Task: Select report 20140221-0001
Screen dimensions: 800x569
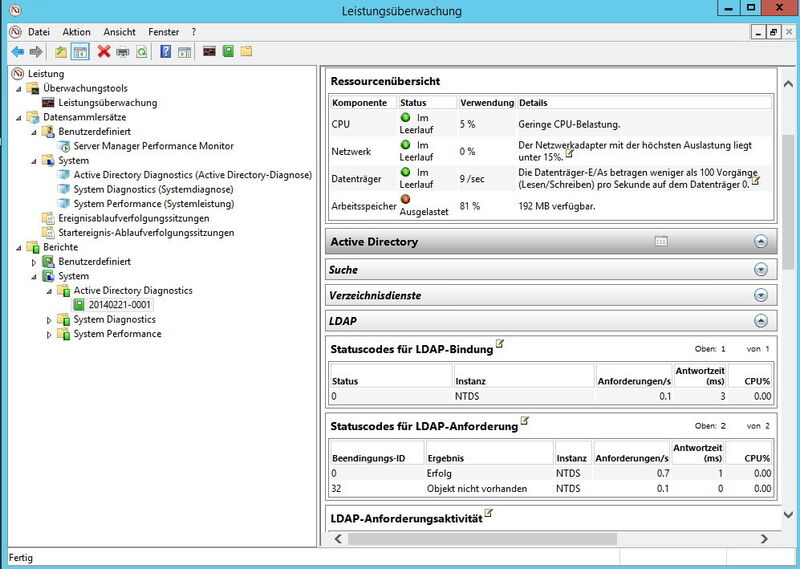Action: [x=119, y=305]
